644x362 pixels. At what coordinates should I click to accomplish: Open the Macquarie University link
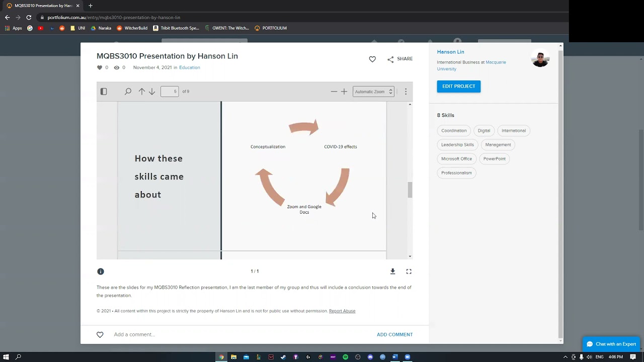pos(471,65)
